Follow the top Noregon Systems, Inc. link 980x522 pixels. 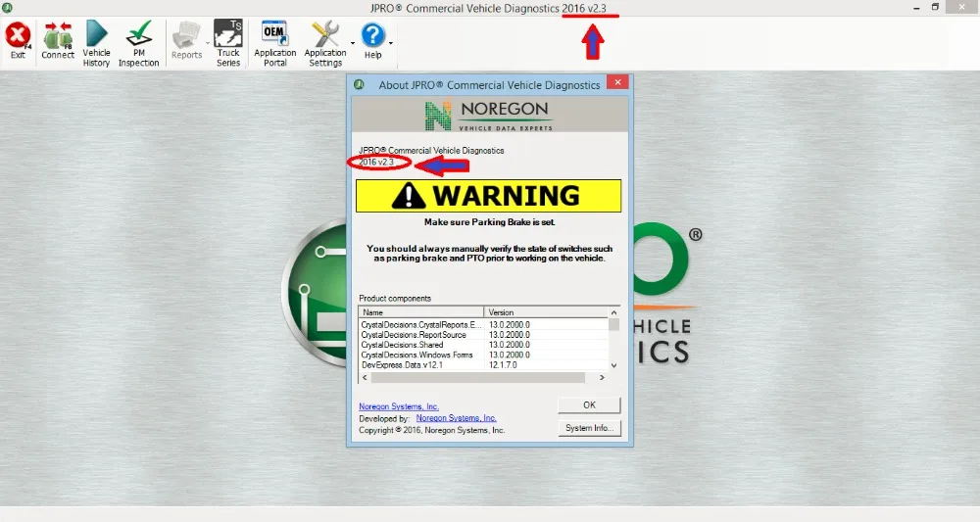tap(399, 406)
